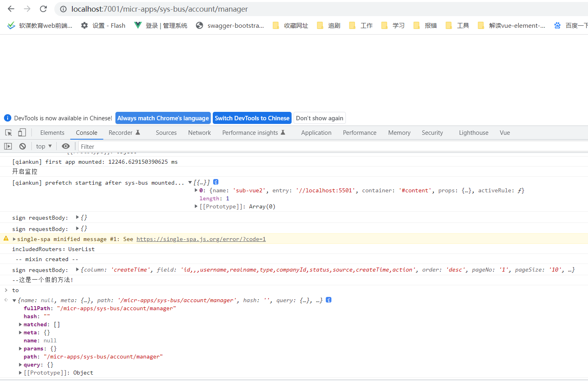Open the Baidu bookmark icon
This screenshot has width=588, height=381.
click(557, 25)
